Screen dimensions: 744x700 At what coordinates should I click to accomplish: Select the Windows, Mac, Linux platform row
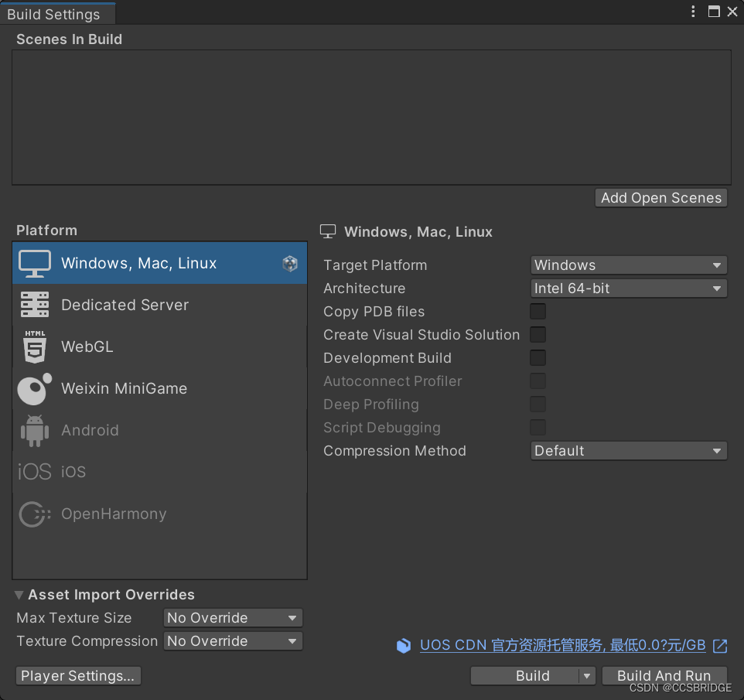click(x=160, y=264)
